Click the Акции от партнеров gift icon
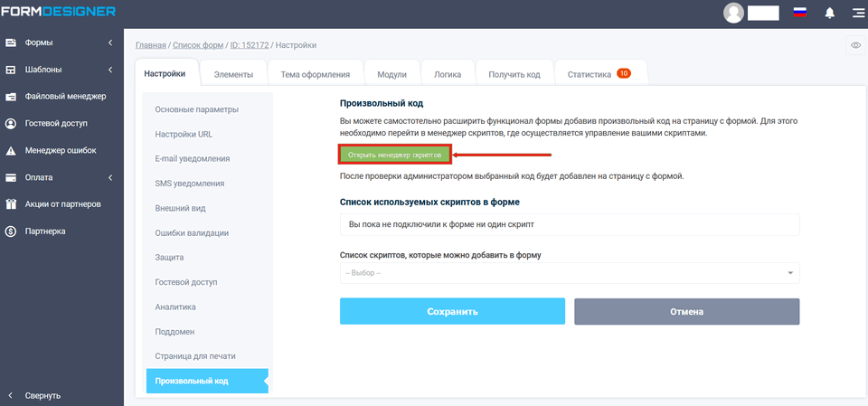The image size is (868, 406). pyautogui.click(x=11, y=204)
